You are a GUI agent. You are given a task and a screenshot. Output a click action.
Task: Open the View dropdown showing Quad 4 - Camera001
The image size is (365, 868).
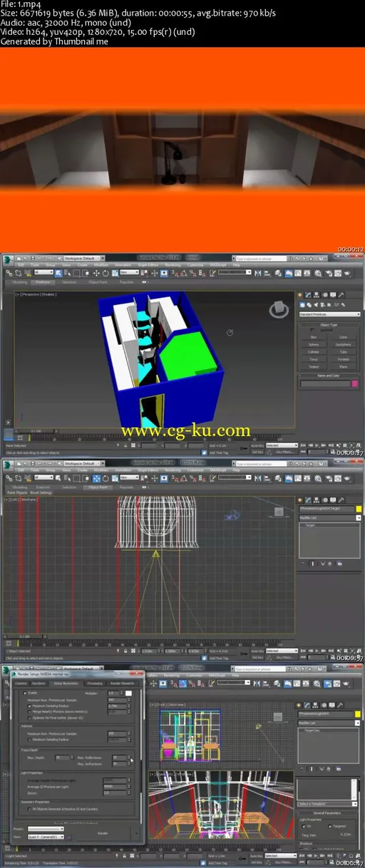point(45,837)
